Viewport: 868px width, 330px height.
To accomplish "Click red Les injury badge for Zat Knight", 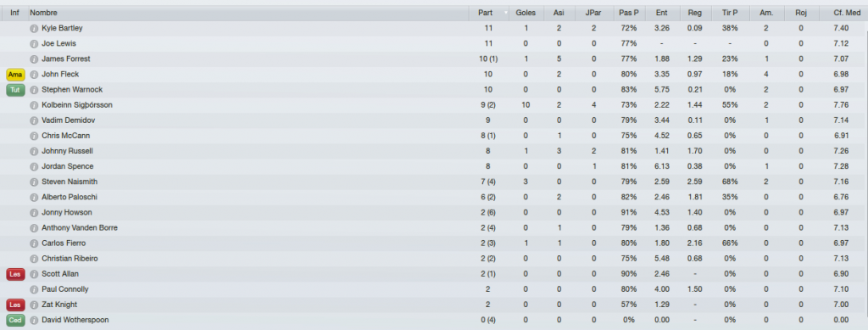I will [15, 305].
